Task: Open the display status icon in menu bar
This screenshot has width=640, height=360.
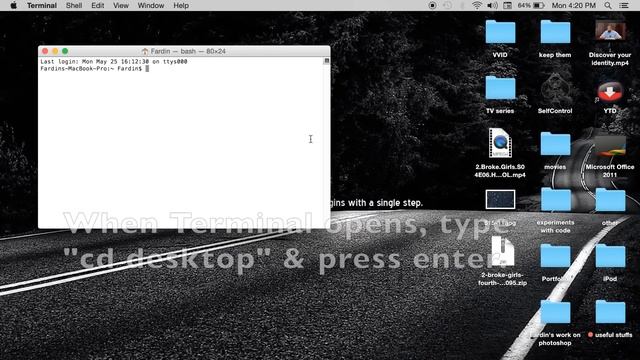Action: click(507, 5)
